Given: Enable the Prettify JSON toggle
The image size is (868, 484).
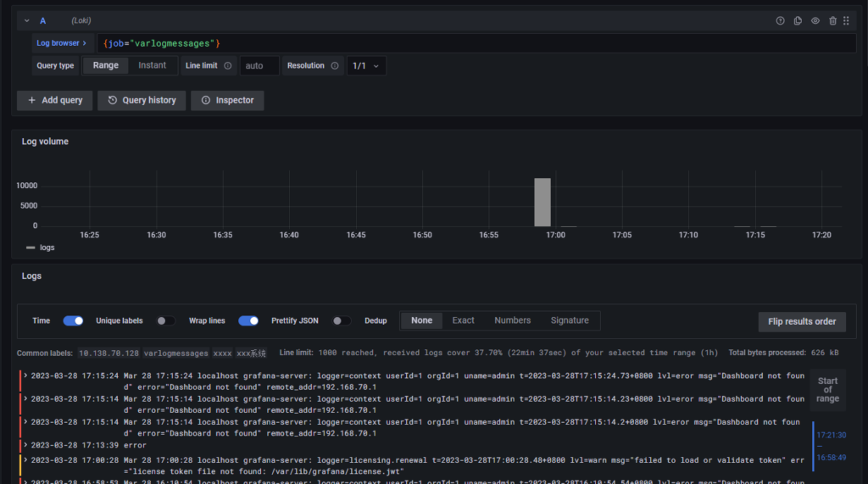Looking at the screenshot, I should (x=342, y=320).
